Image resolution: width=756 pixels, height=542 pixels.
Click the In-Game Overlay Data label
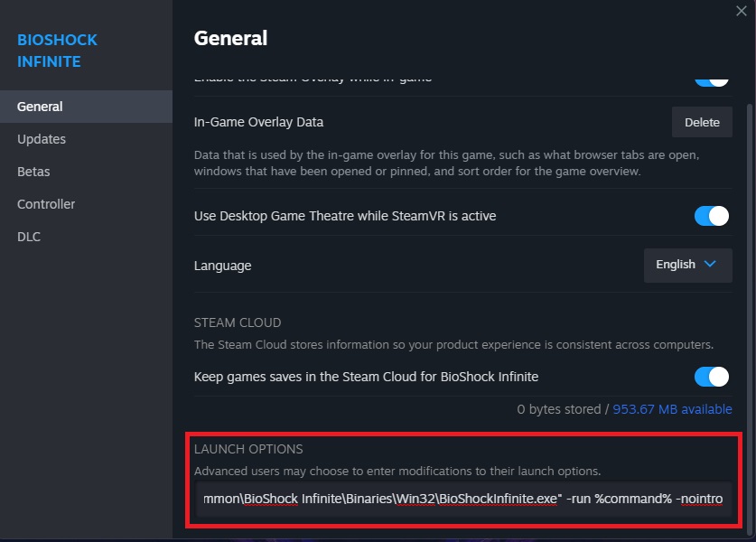coord(258,122)
